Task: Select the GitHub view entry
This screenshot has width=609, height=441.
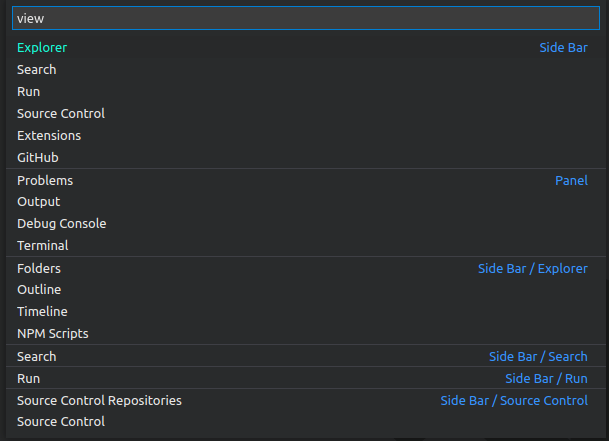Action: [x=38, y=158]
